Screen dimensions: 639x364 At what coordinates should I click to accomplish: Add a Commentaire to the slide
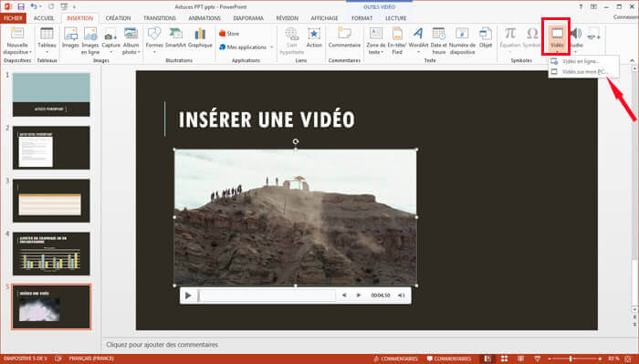344,38
